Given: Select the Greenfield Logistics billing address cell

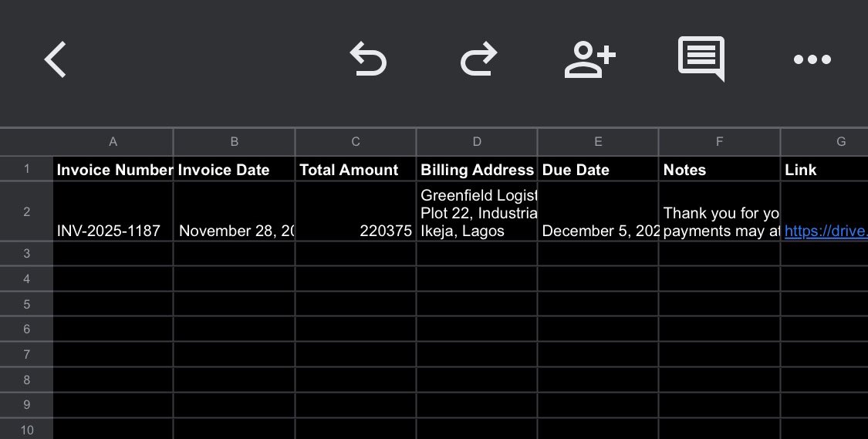Looking at the screenshot, I should pos(477,211).
